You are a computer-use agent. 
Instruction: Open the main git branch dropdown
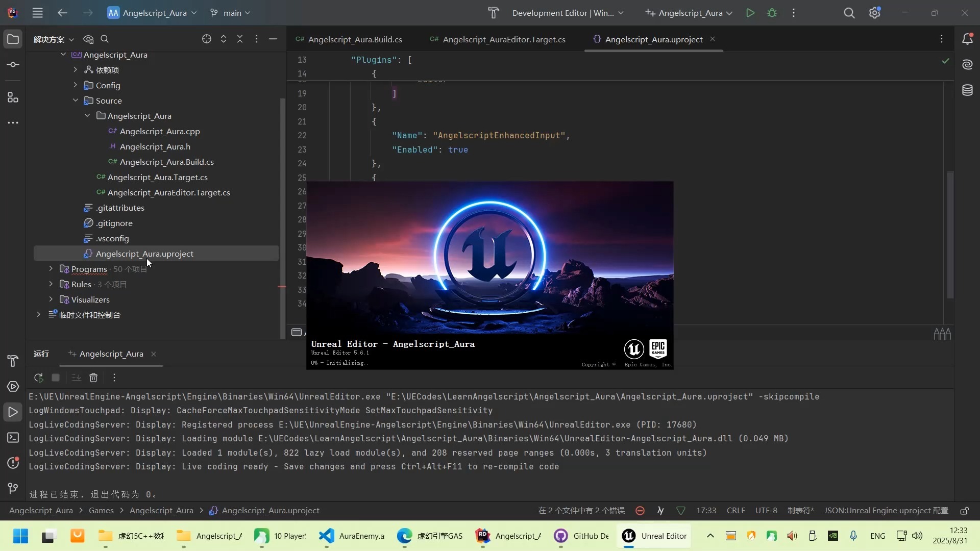tap(230, 13)
